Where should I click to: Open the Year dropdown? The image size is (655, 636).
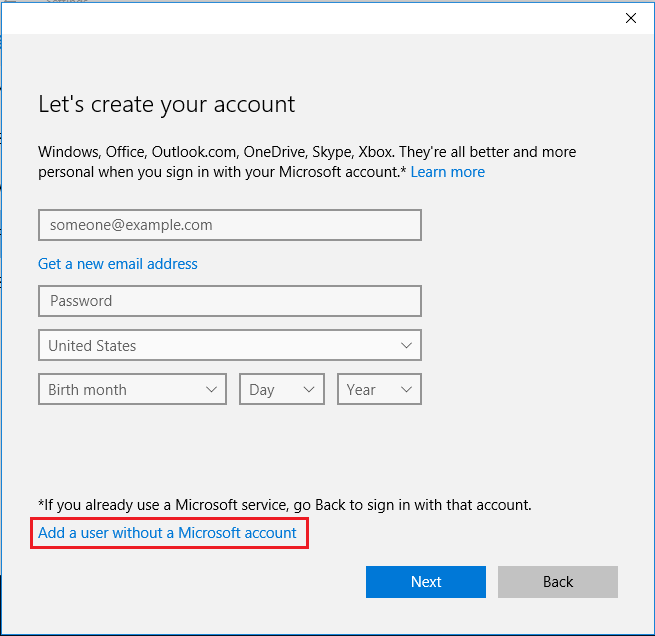click(379, 389)
